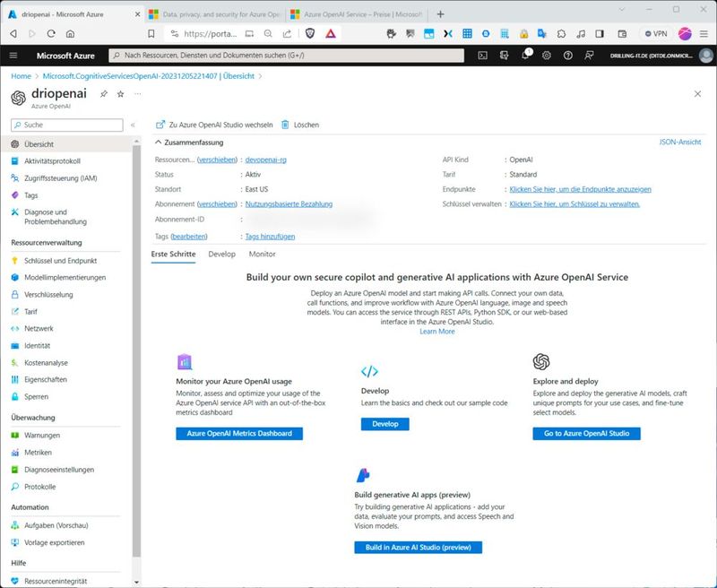Go to browser home page
This screenshot has height=588, width=717.
point(70,33)
